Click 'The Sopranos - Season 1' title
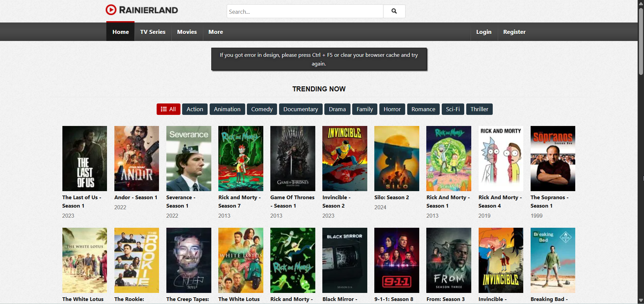 pos(549,202)
